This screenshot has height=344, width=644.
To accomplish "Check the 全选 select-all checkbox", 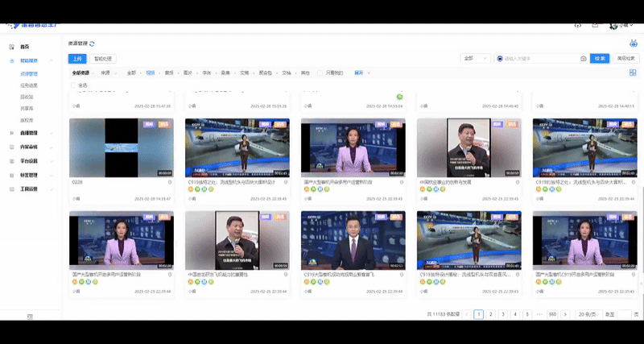I will (74, 85).
